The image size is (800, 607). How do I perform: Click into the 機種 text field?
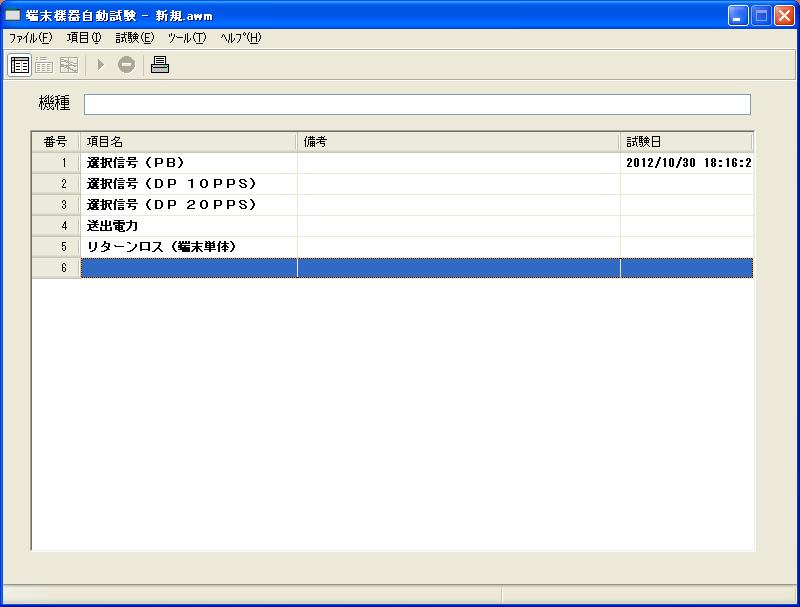click(416, 105)
